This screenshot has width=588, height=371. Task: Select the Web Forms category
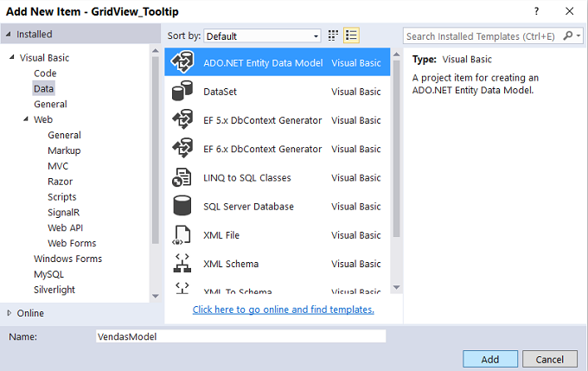(72, 243)
